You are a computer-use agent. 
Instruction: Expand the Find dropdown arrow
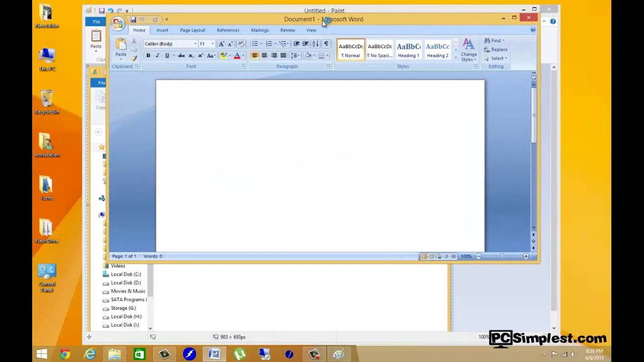[504, 41]
